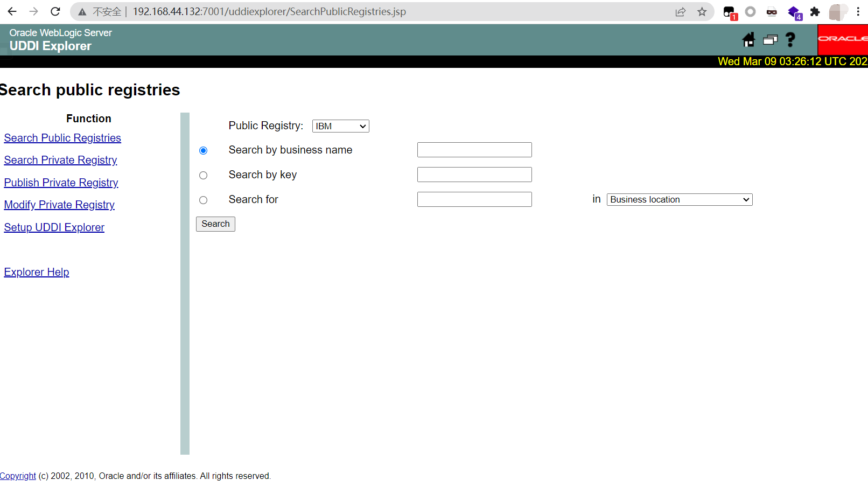This screenshot has height=487, width=868.
Task: Select the Search for radio button
Action: [x=203, y=200]
